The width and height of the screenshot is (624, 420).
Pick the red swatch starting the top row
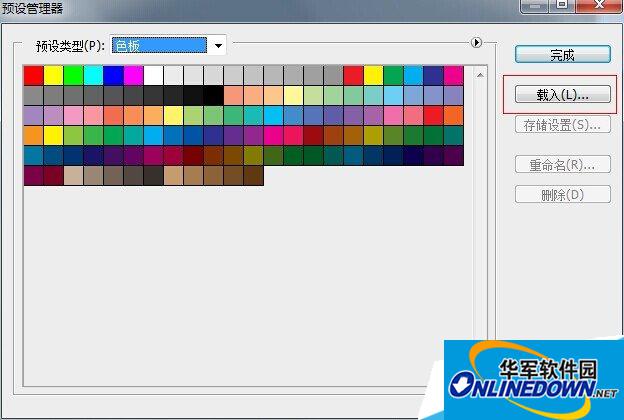[33, 76]
